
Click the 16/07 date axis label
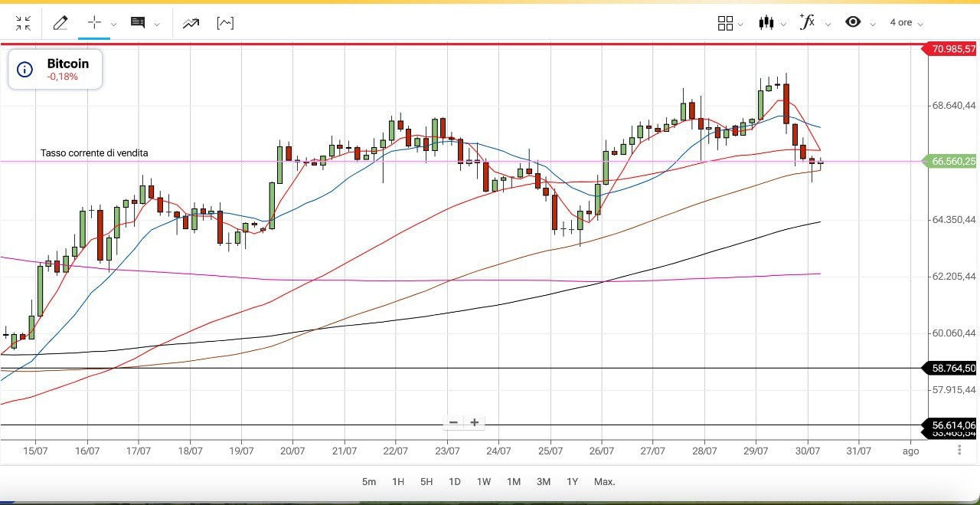87,451
